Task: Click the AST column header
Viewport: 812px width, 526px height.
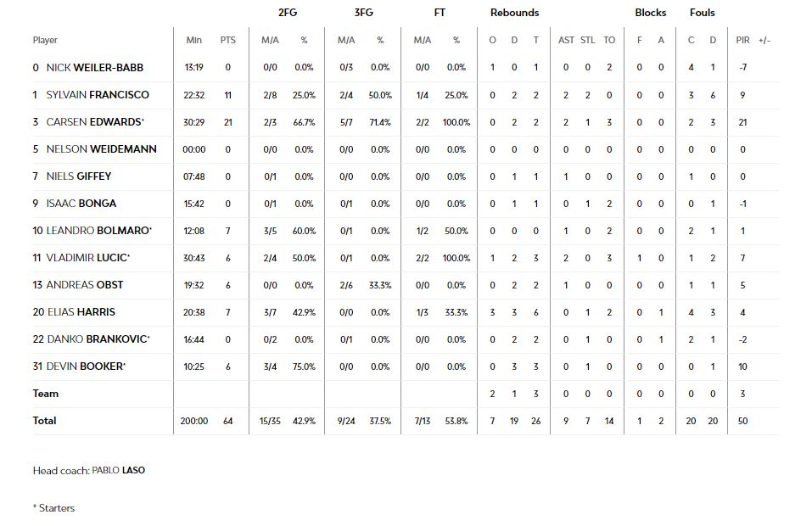Action: 566,40
